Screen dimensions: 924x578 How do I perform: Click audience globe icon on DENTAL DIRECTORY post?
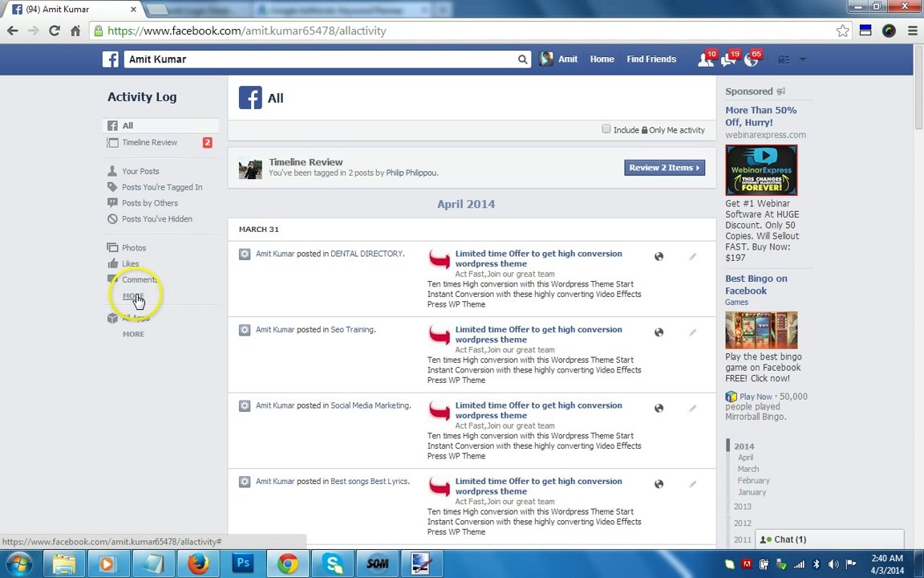tap(659, 257)
